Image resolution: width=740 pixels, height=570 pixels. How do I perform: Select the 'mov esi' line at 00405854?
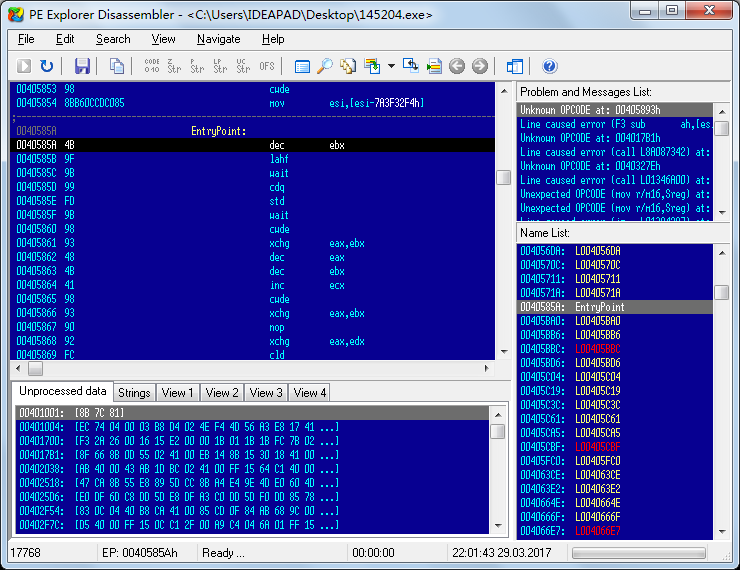pyautogui.click(x=252, y=103)
